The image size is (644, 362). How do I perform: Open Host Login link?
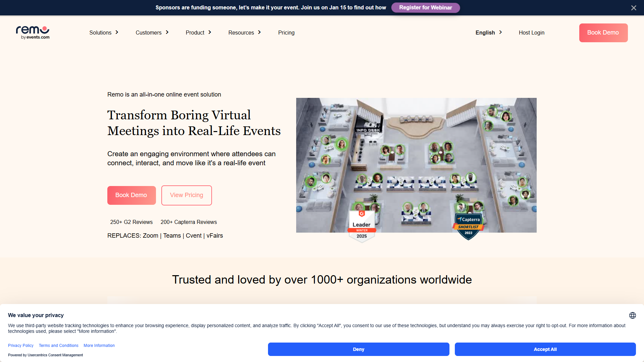tap(532, 33)
